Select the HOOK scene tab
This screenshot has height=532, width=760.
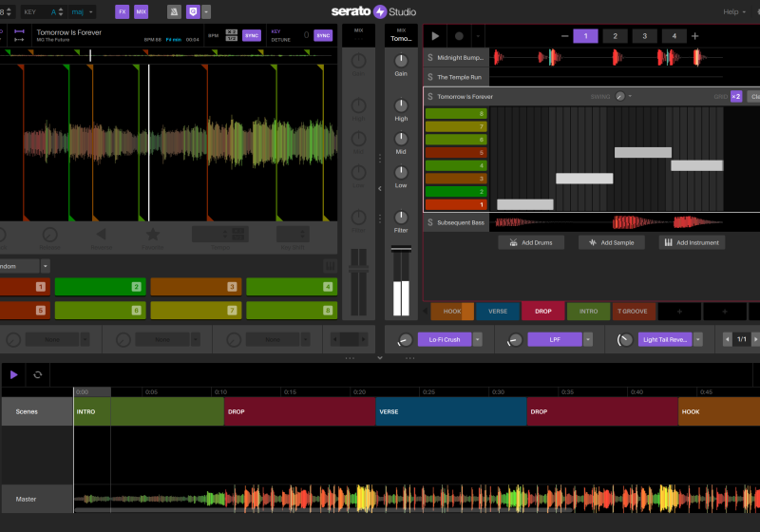click(x=452, y=311)
